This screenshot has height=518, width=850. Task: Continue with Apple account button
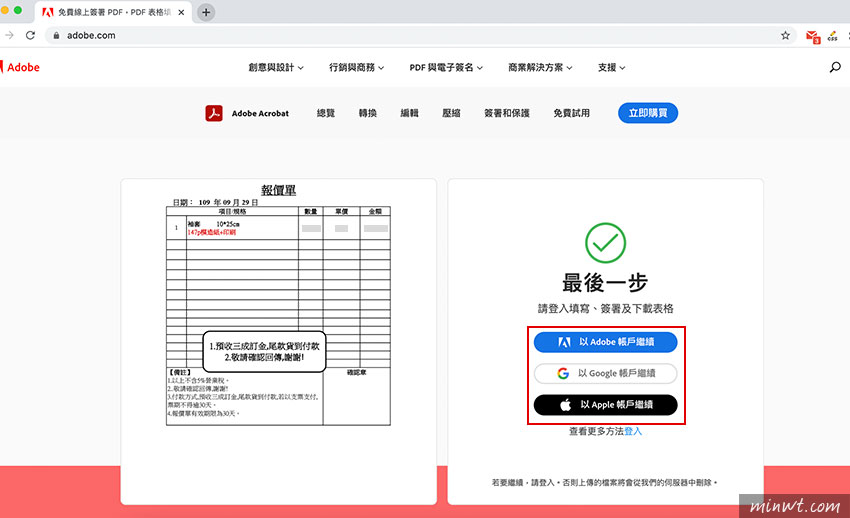pyautogui.click(x=606, y=405)
